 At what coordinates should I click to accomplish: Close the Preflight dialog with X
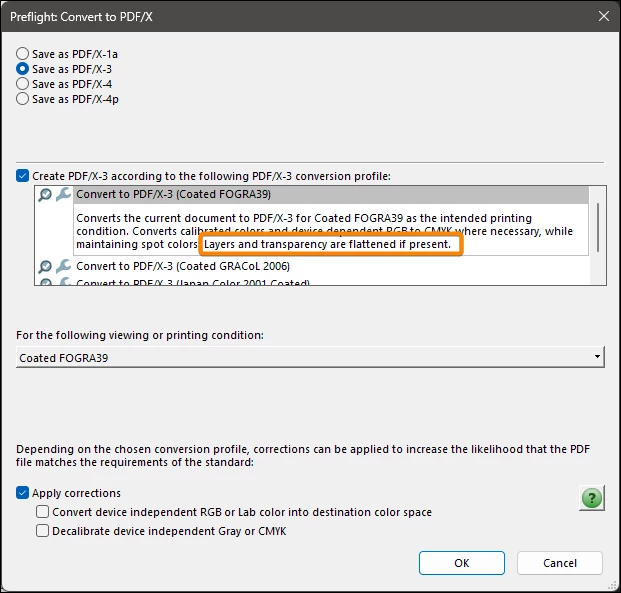(x=604, y=16)
